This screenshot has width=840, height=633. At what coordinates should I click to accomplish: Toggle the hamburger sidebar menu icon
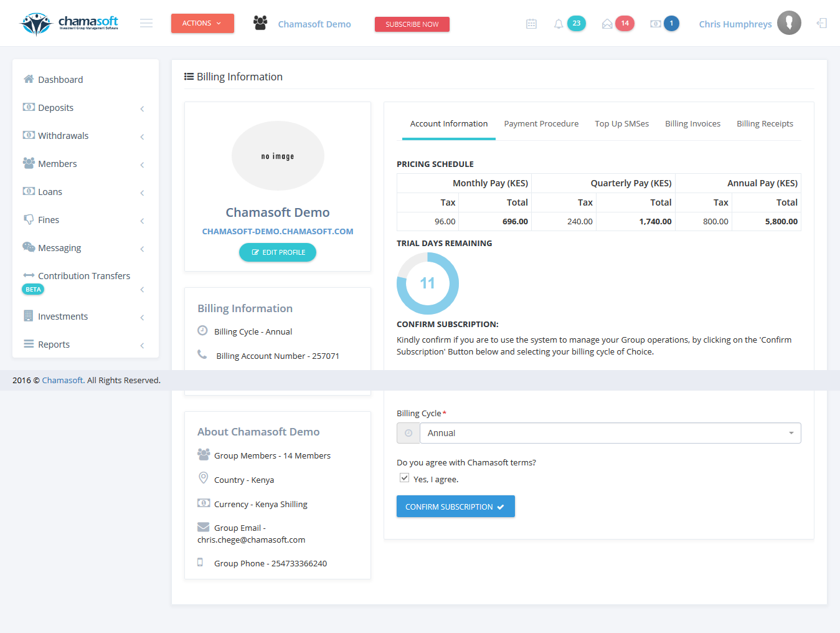tap(146, 23)
